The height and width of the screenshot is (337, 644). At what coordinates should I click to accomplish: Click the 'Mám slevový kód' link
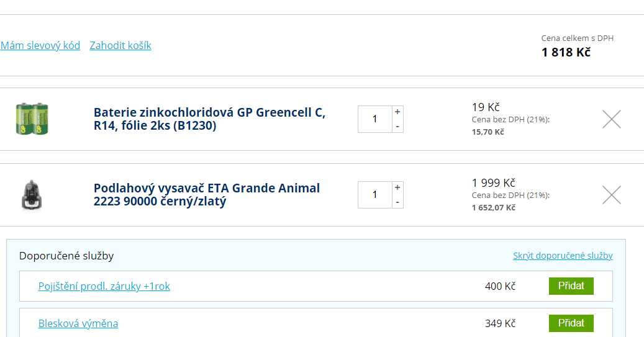[40, 45]
